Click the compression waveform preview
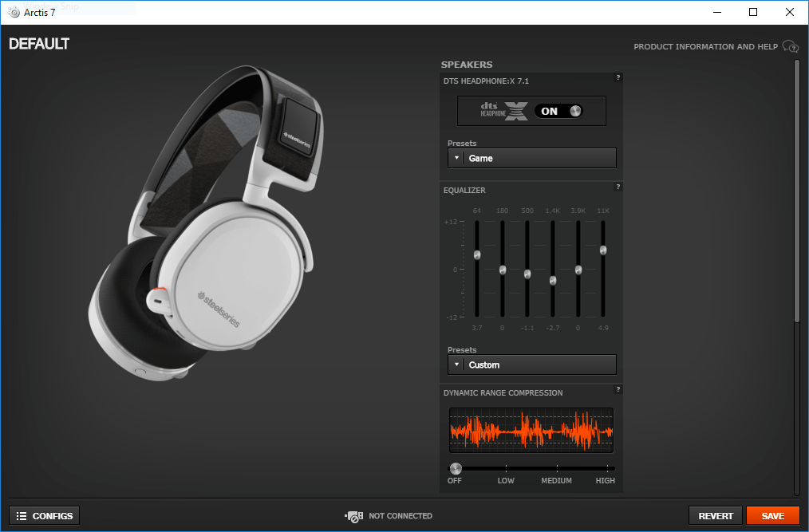The width and height of the screenshot is (809, 532). pyautogui.click(x=531, y=431)
